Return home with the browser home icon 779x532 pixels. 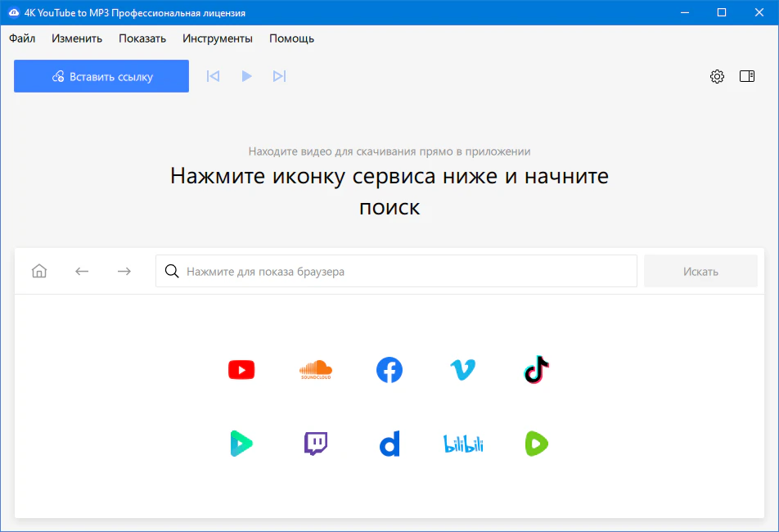pyautogui.click(x=38, y=270)
